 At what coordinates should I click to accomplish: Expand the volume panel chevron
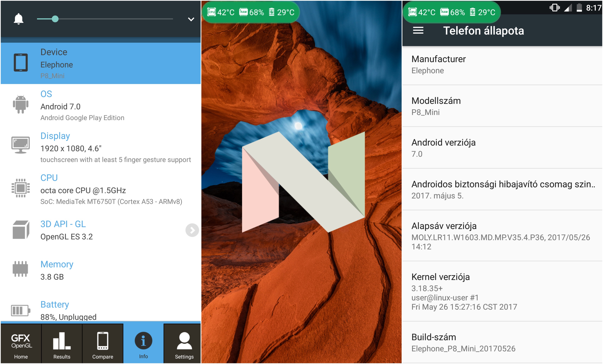pyautogui.click(x=191, y=19)
